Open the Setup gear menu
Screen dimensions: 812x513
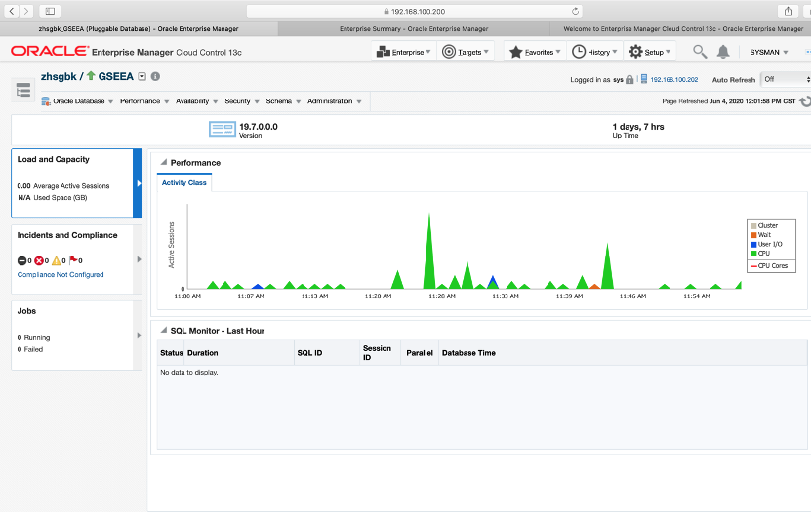649,52
